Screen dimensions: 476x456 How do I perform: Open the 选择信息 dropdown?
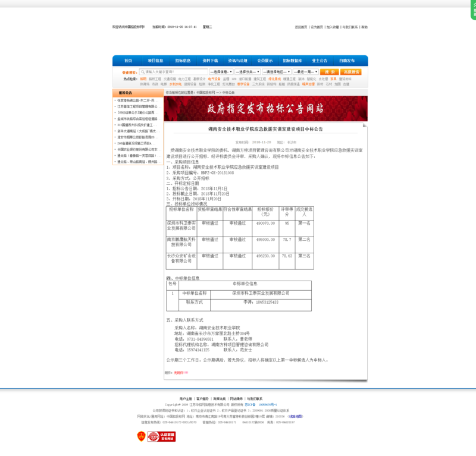click(221, 72)
